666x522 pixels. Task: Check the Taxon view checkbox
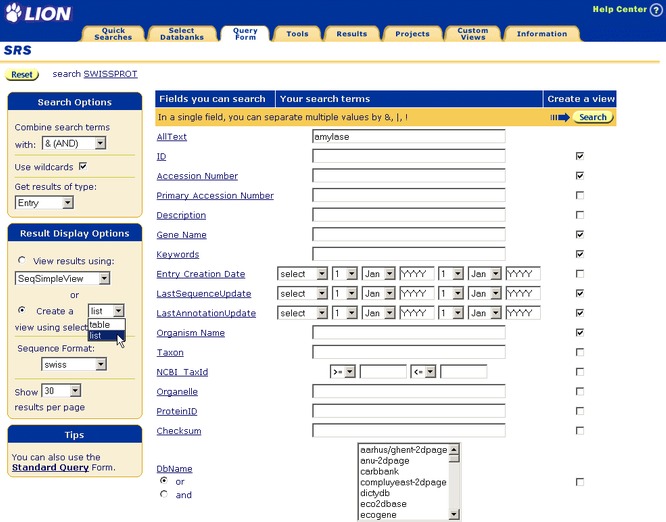[580, 352]
